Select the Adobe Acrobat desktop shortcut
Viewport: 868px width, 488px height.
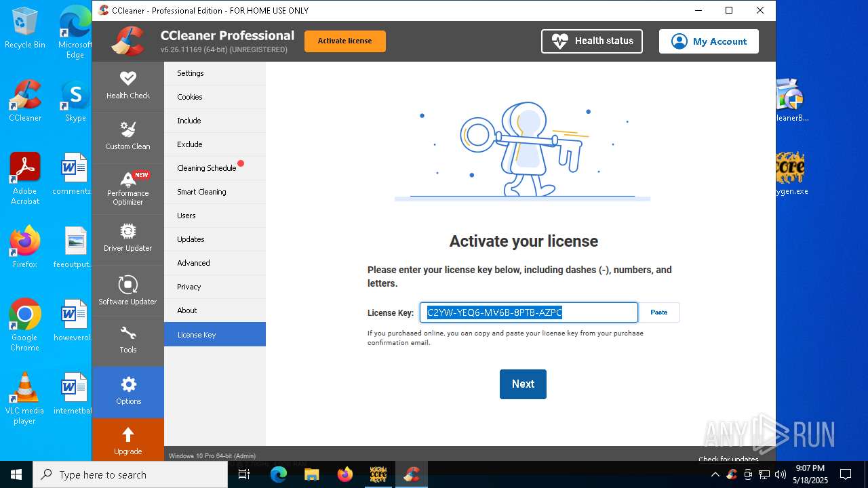25,179
